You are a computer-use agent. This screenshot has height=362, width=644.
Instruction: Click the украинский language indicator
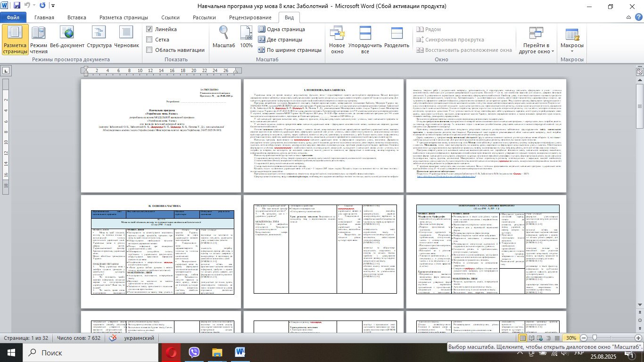coord(140,338)
